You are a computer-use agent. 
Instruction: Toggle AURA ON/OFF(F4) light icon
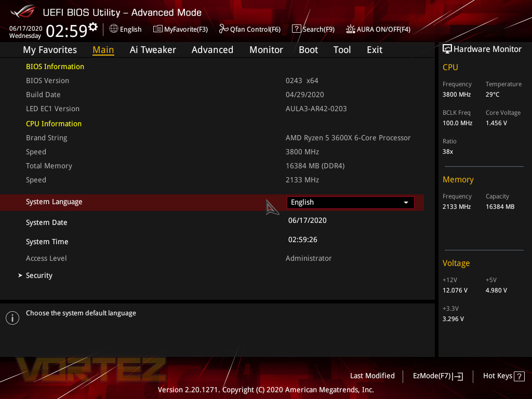351,29
